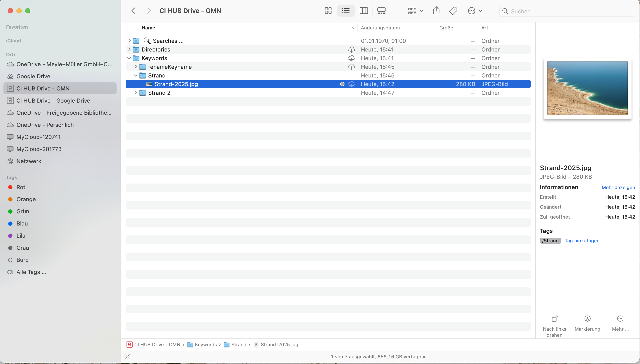The image size is (640, 364).
Task: Click the Share toolbar icon
Action: click(436, 11)
